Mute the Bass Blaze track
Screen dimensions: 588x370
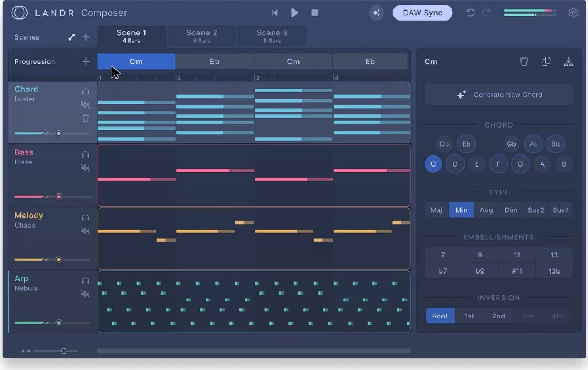(x=85, y=168)
